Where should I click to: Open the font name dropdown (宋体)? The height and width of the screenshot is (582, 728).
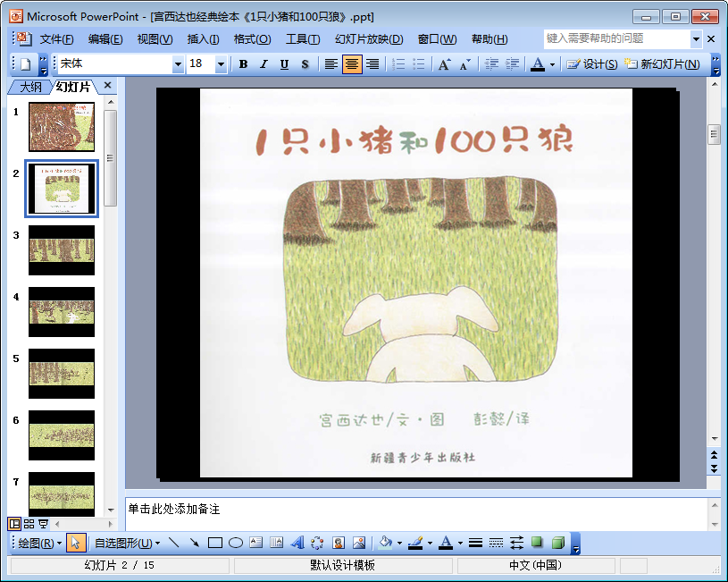(x=178, y=64)
